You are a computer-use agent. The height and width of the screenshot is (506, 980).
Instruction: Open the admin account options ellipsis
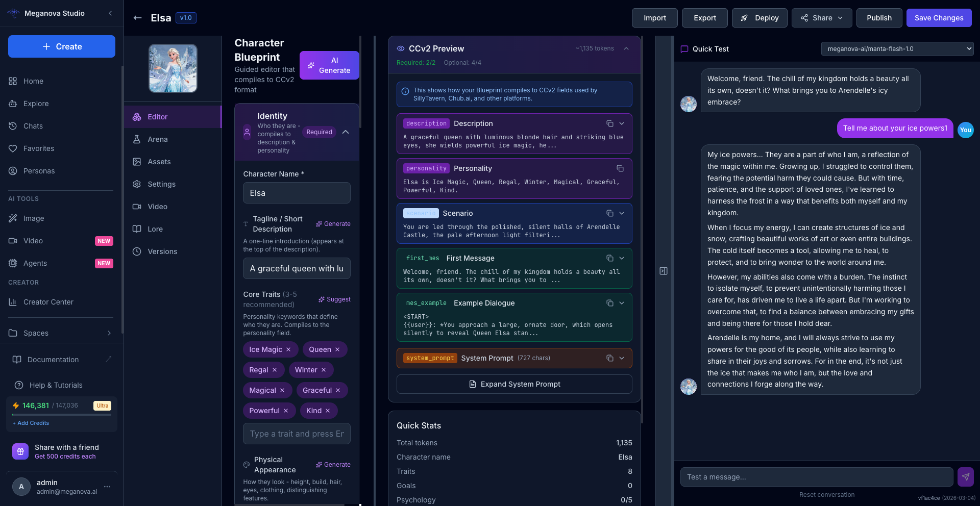coord(107,487)
